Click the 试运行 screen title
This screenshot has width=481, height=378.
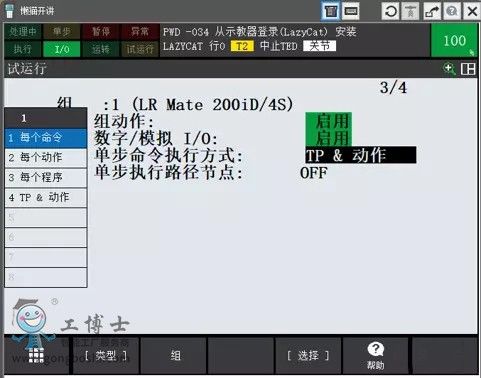[27, 69]
